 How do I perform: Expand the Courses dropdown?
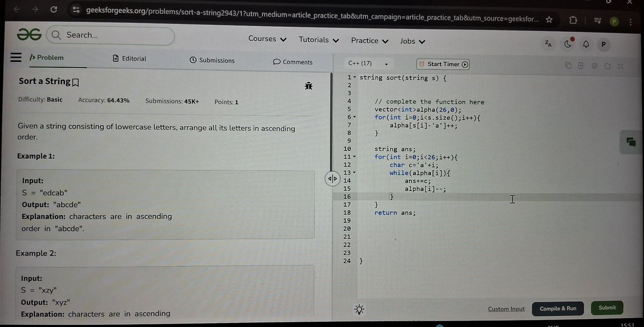click(267, 39)
